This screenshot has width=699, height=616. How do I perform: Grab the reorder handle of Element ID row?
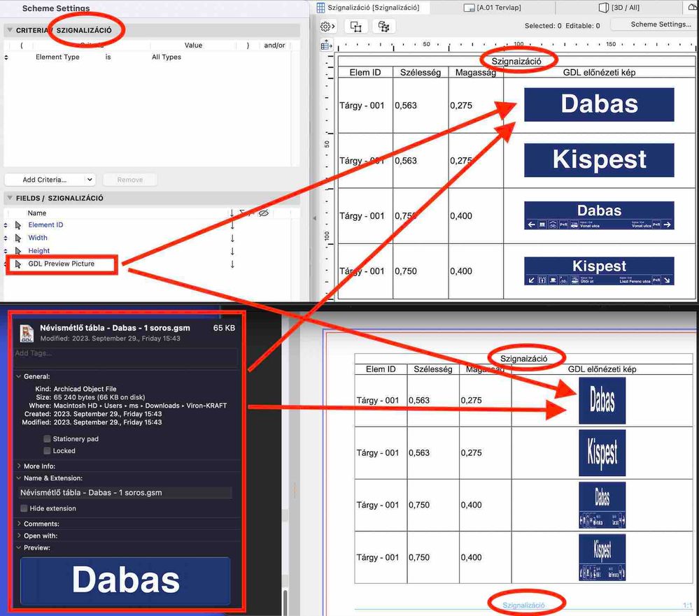6,225
